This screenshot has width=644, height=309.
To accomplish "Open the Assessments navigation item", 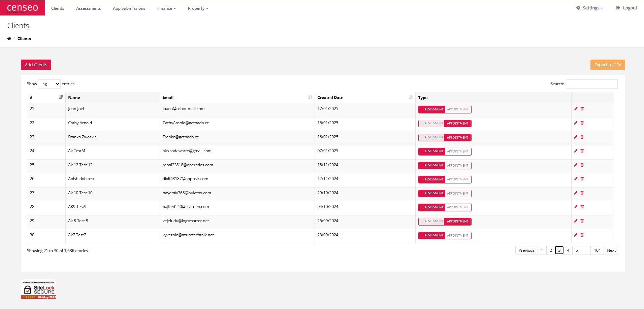I will [88, 8].
